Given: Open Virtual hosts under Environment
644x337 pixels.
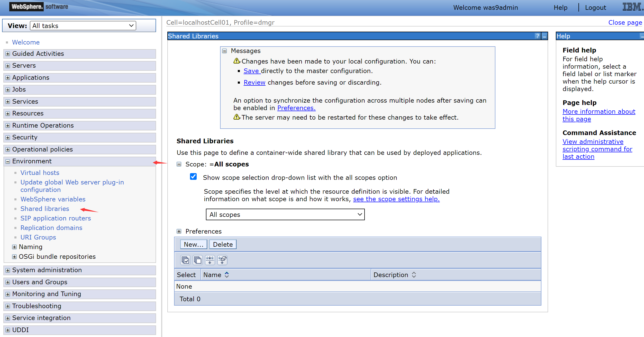Looking at the screenshot, I should point(40,173).
